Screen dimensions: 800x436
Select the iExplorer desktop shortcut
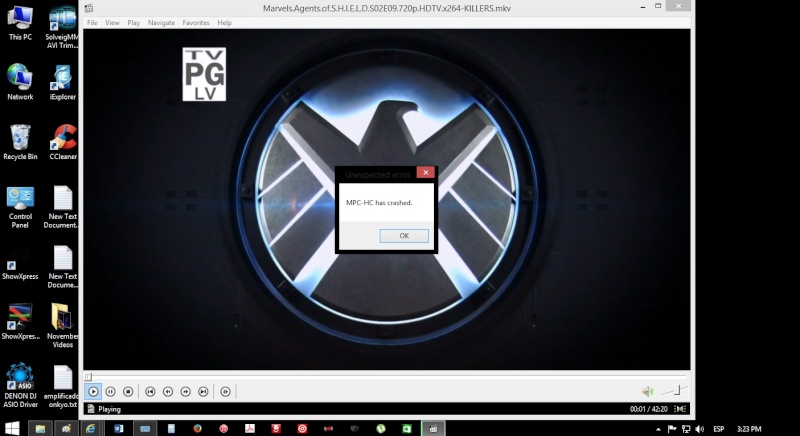click(x=62, y=82)
